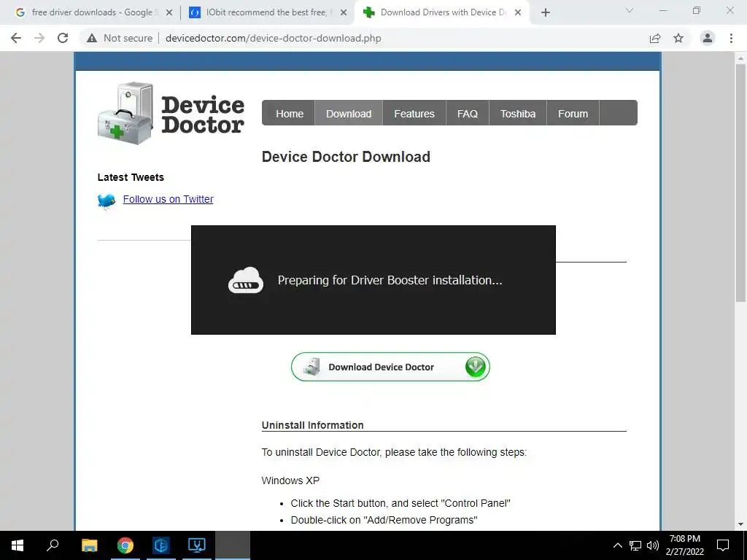The height and width of the screenshot is (560, 747).
Task: Open the share page icon in address bar
Action: 655,38
